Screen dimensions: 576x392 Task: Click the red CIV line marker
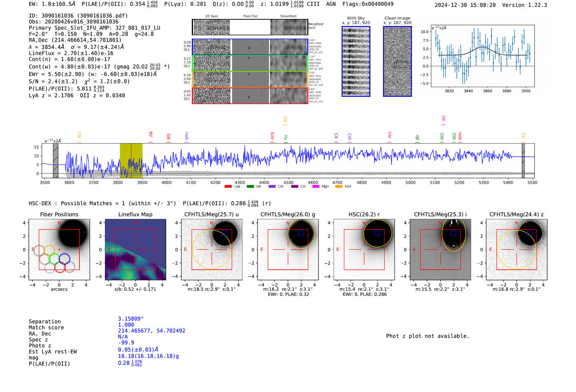point(390,137)
